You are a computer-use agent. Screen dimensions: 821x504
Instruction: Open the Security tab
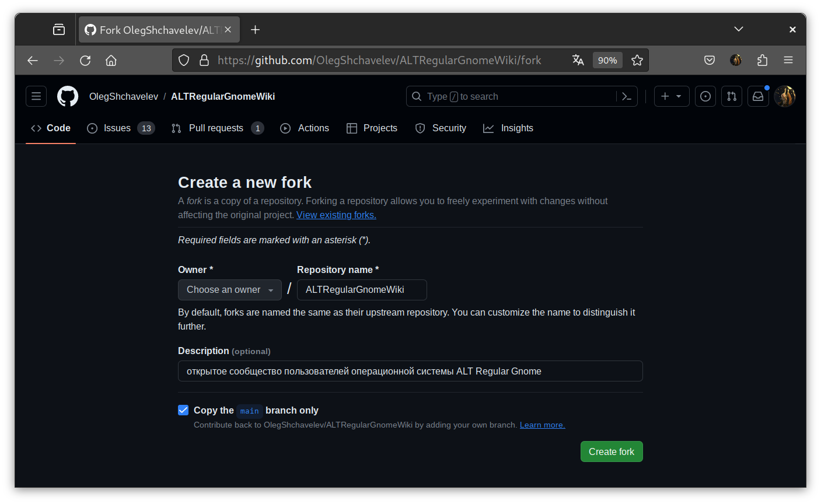coord(441,128)
